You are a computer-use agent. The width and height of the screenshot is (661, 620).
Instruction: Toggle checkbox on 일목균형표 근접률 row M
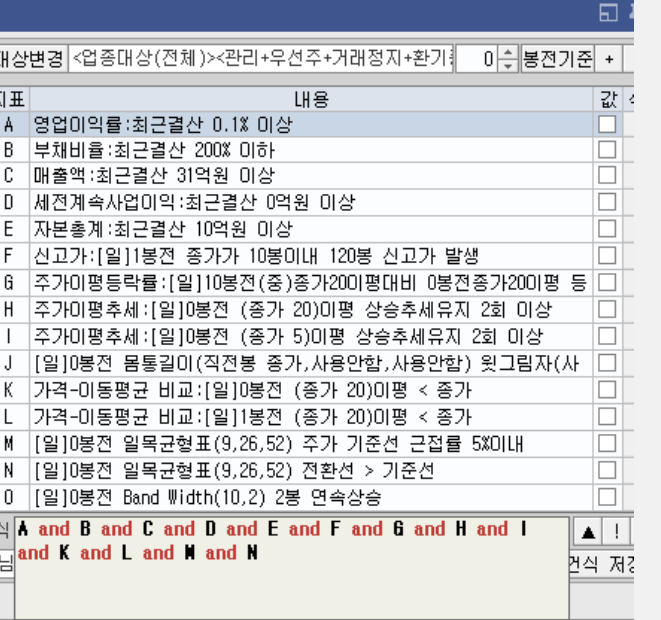(606, 443)
